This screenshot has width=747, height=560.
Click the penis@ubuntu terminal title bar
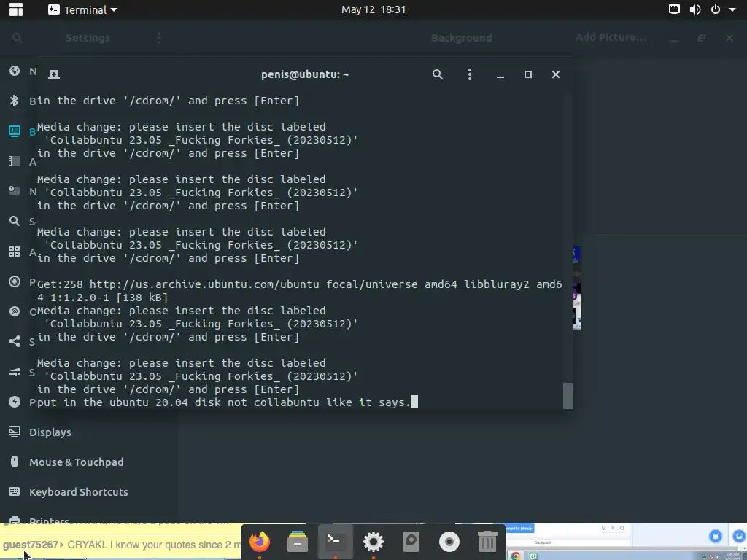(x=305, y=74)
